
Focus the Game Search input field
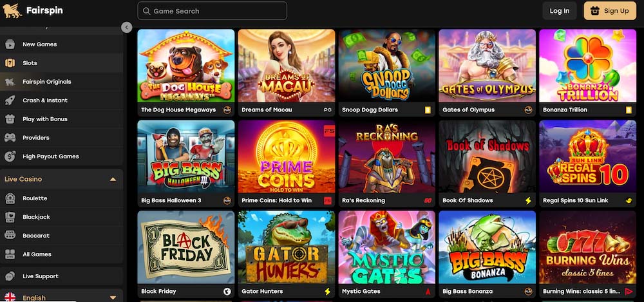click(213, 11)
